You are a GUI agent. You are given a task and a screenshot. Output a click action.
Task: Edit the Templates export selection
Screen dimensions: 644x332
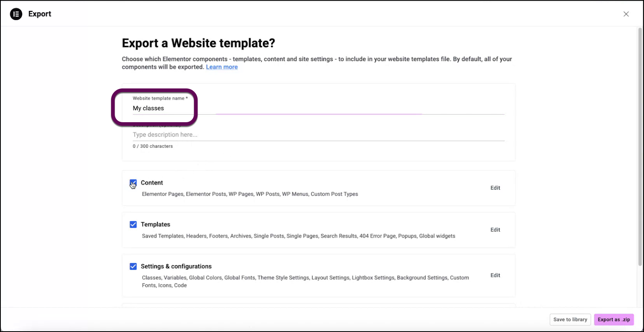coord(495,230)
